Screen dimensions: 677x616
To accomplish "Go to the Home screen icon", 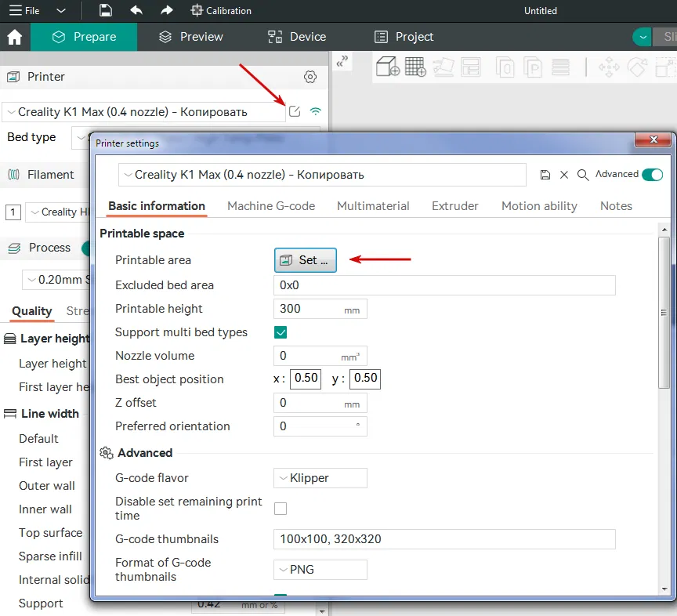I will click(x=14, y=37).
